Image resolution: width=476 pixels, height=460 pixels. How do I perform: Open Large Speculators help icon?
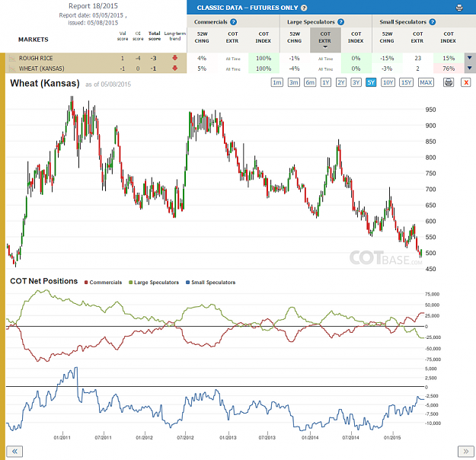coord(340,22)
